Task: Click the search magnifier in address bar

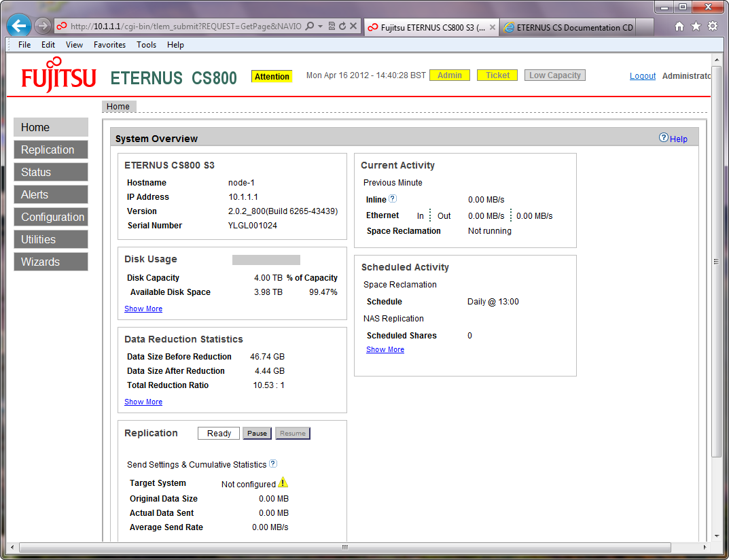Action: point(309,27)
